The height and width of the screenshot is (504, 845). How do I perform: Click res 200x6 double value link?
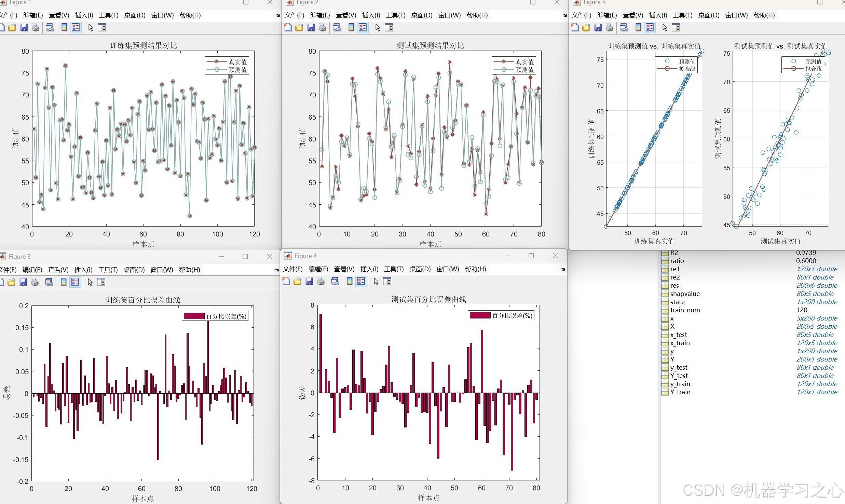[x=817, y=285]
